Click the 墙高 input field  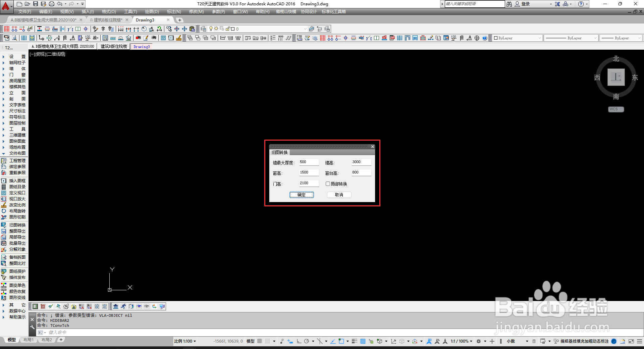click(x=361, y=162)
